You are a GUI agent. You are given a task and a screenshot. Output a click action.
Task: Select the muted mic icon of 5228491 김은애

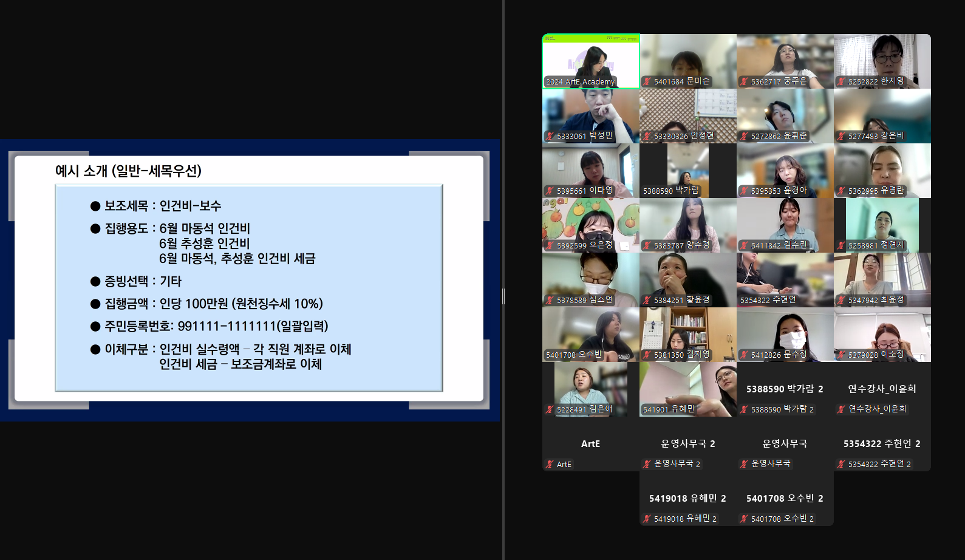click(550, 409)
